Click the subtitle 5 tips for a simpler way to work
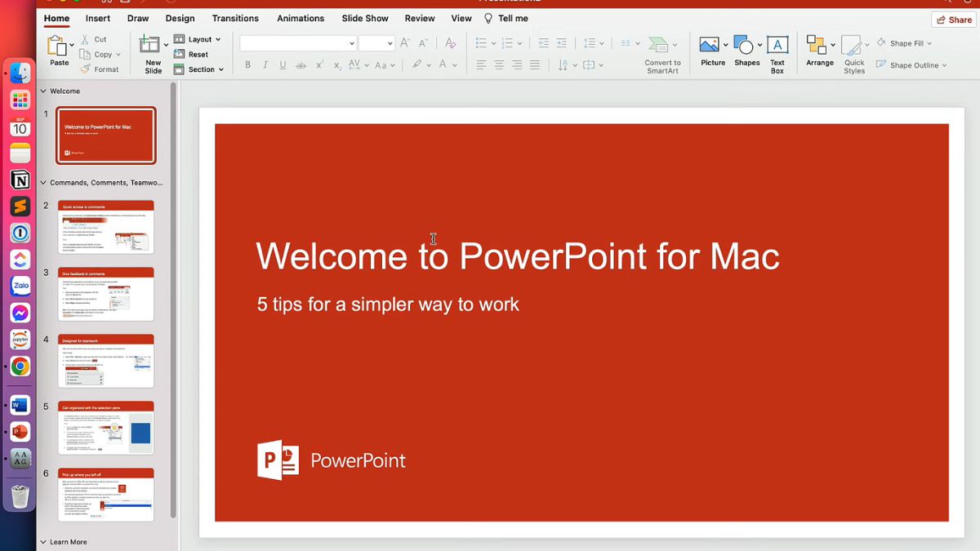 tap(388, 304)
